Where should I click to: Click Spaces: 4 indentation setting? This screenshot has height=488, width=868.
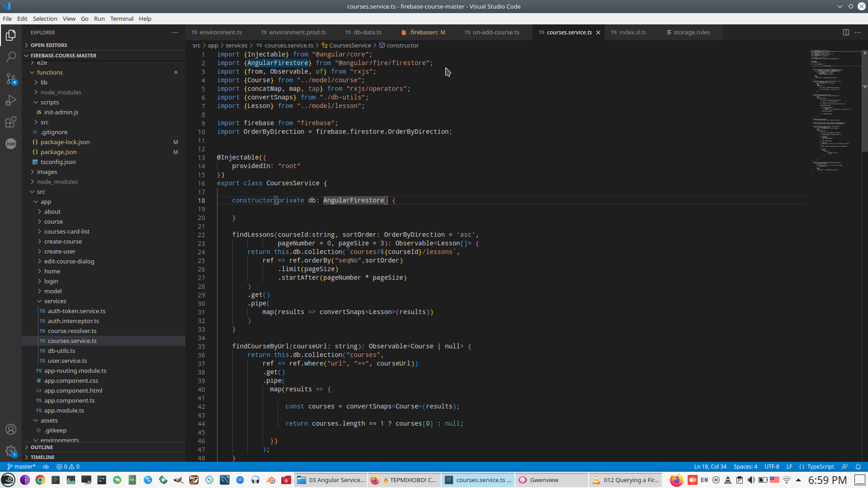(745, 467)
